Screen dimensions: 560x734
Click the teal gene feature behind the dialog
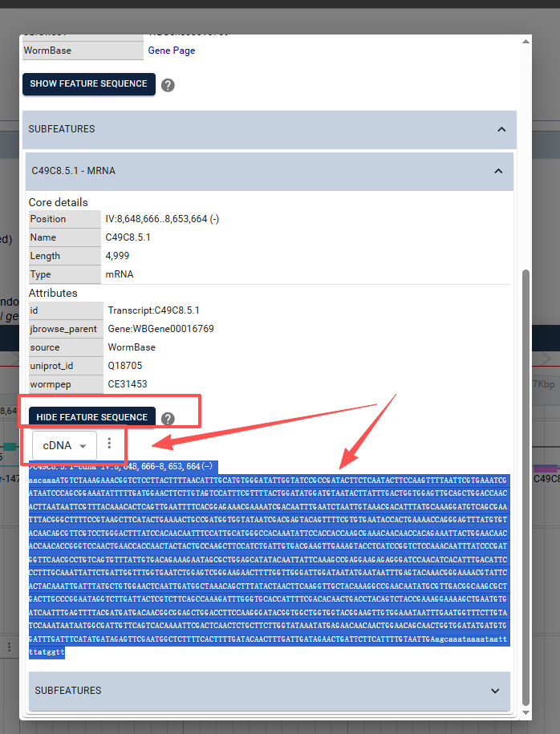pyautogui.click(x=9, y=446)
